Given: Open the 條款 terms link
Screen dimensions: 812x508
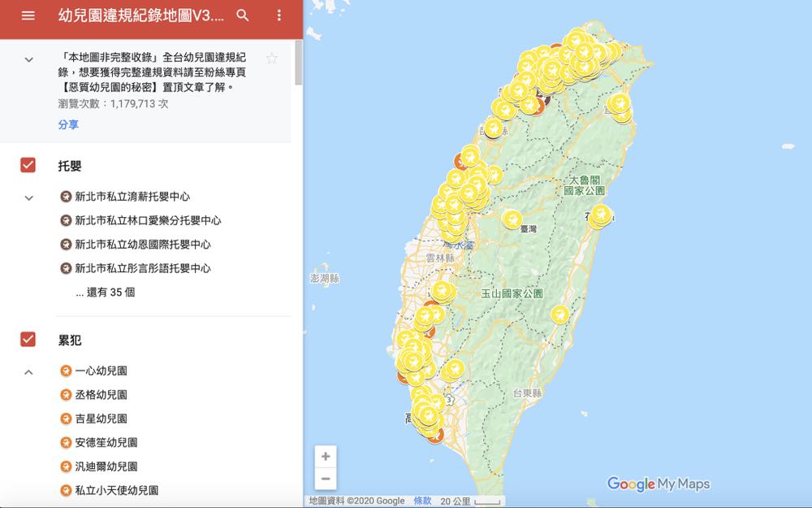Looking at the screenshot, I should 422,501.
